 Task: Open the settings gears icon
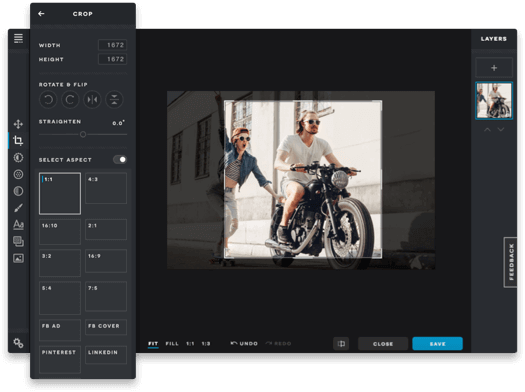point(18,343)
